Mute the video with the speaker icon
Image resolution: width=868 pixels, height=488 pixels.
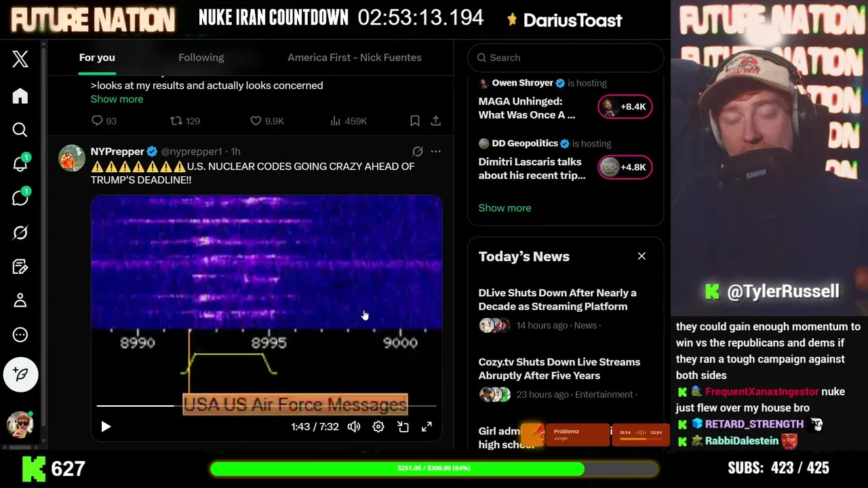click(354, 426)
